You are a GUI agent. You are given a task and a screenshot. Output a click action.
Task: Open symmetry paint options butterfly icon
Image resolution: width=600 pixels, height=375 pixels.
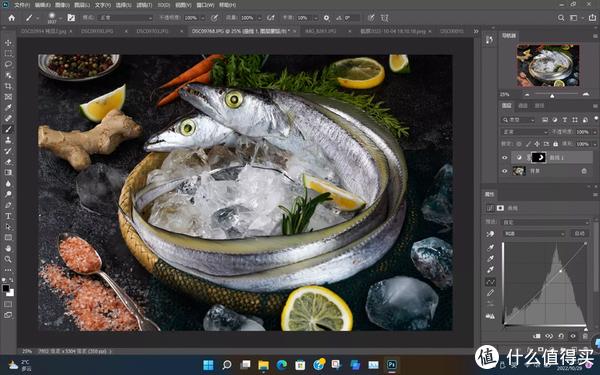[385, 18]
